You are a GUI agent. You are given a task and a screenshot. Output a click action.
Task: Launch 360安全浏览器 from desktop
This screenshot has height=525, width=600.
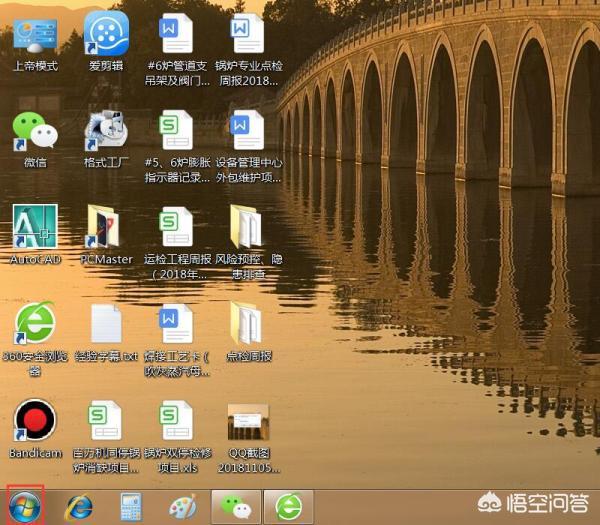34,326
